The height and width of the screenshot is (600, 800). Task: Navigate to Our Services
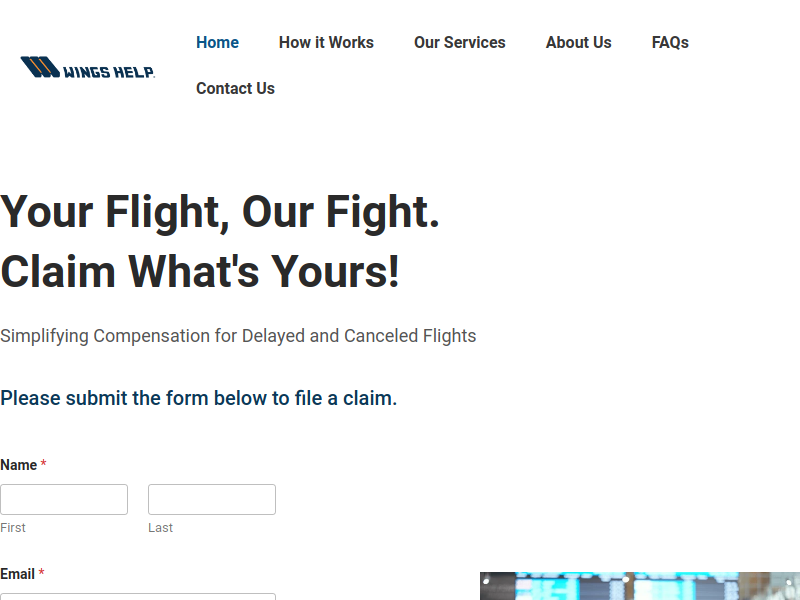click(460, 42)
